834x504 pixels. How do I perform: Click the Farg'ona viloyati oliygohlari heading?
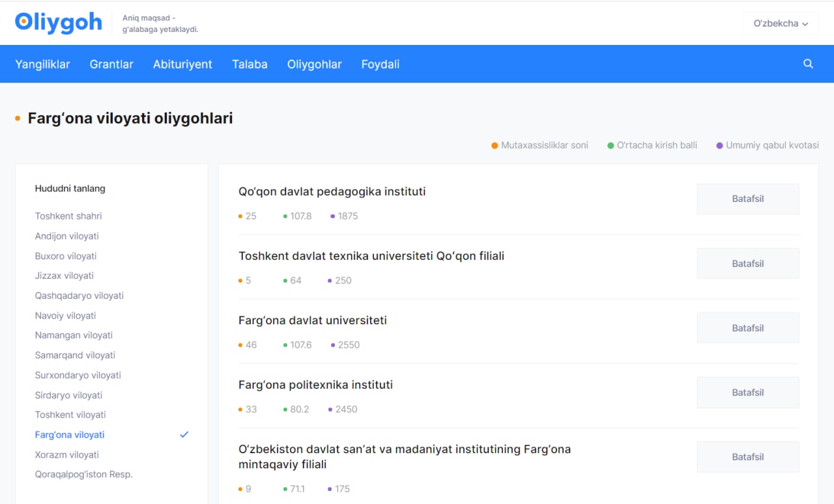130,119
